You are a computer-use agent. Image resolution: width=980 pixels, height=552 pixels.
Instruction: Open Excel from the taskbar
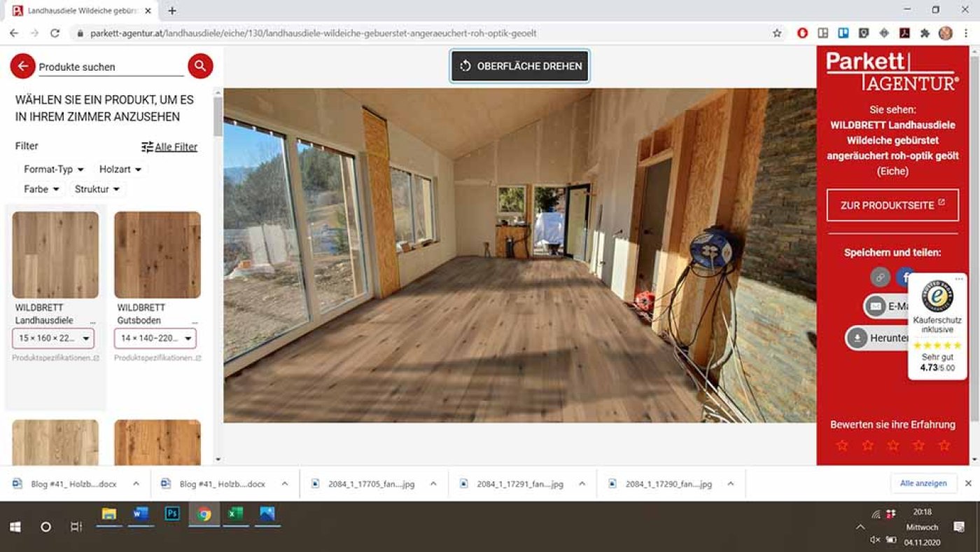235,514
